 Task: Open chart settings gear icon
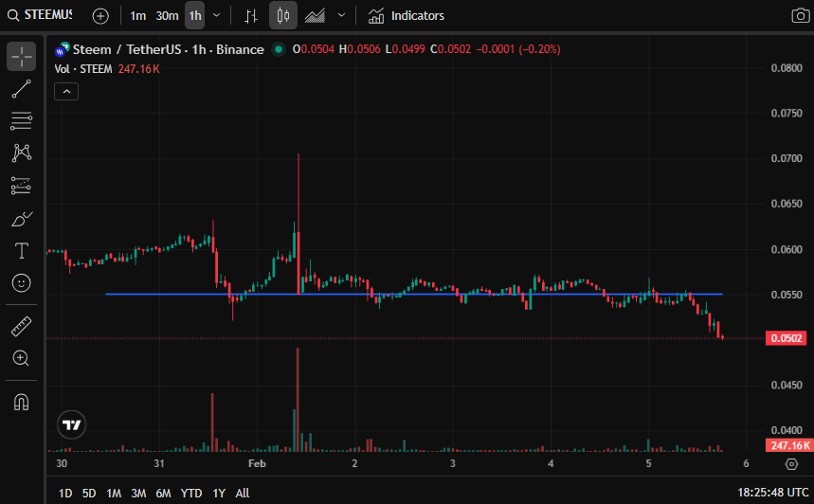point(791,464)
